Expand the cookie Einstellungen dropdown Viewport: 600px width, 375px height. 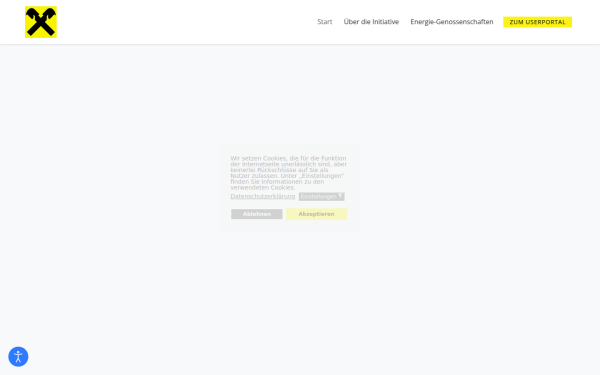321,196
